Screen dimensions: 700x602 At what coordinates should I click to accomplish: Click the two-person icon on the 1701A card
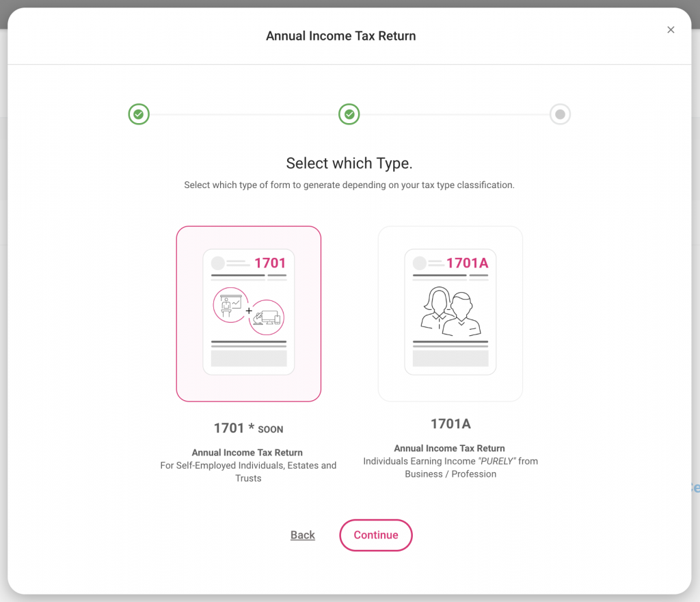click(450, 311)
